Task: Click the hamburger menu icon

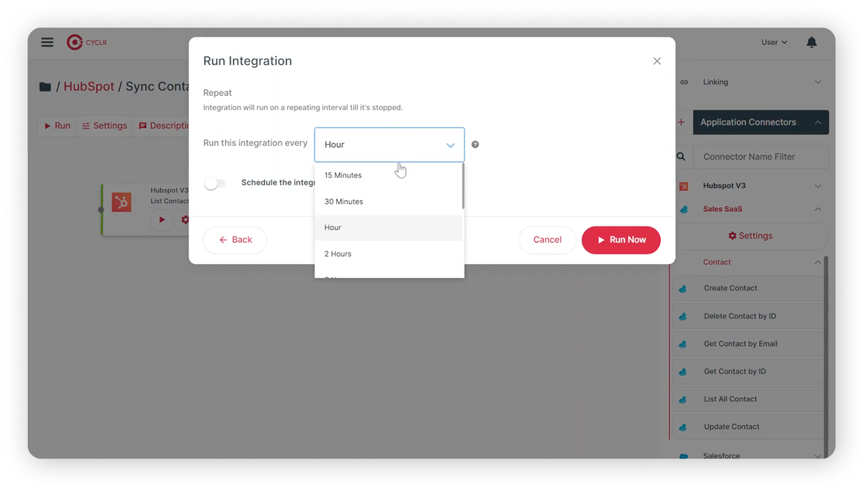Action: click(x=47, y=42)
